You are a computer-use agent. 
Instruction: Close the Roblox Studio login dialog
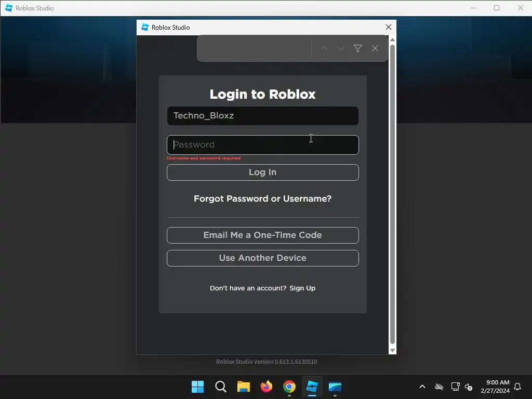coord(389,27)
